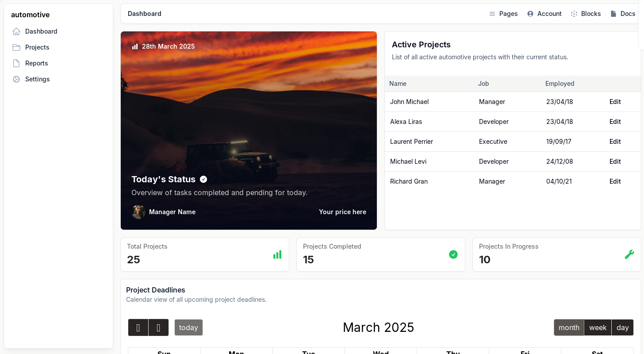This screenshot has height=354, width=644.
Task: Go to previous month in calendar
Action: point(138,327)
